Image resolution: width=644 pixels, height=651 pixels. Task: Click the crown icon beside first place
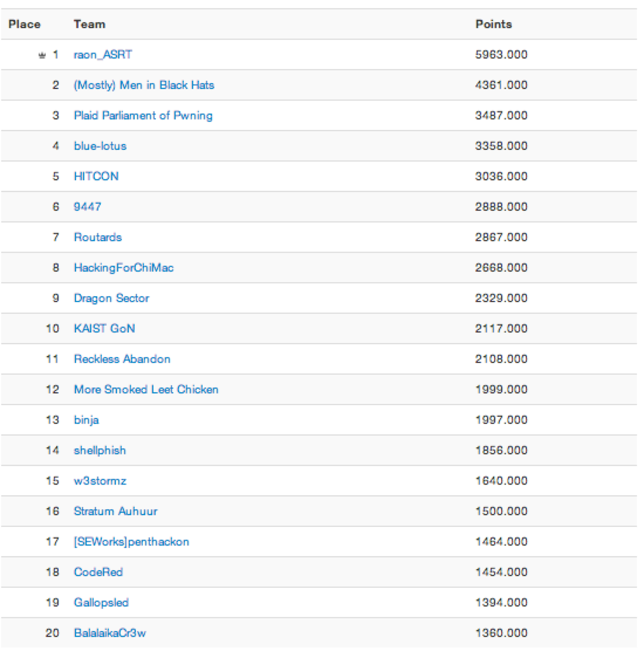click(x=42, y=55)
